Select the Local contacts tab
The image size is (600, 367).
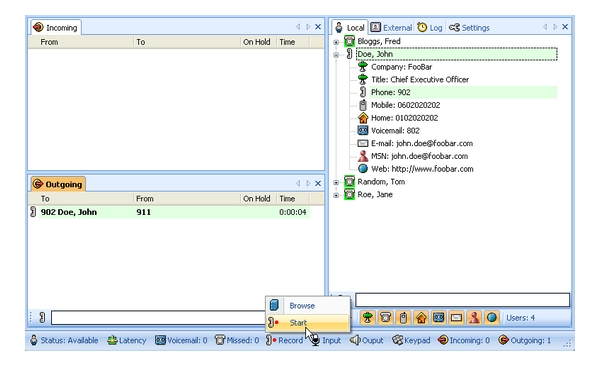(x=349, y=28)
